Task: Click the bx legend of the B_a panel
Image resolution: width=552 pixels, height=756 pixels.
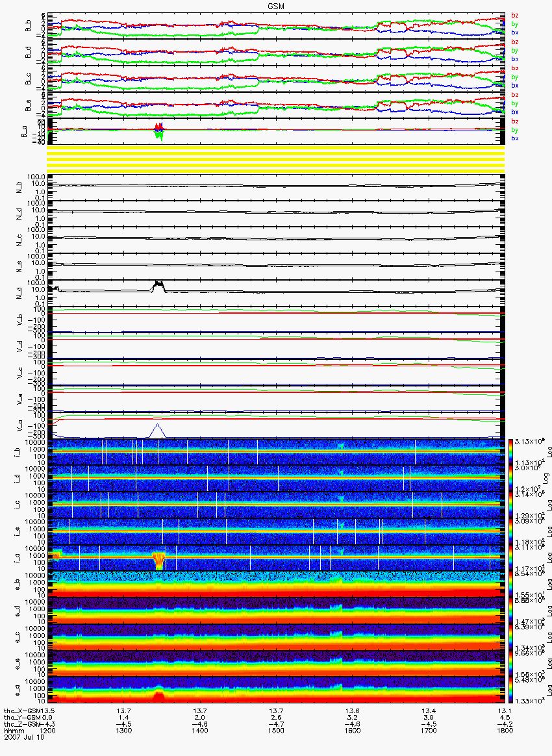Action: (514, 138)
